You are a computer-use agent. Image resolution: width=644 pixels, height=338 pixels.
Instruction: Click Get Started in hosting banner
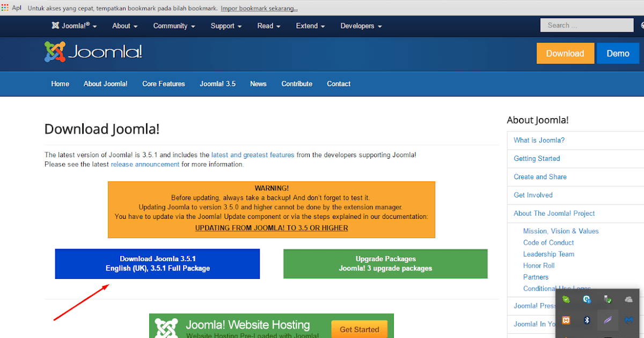pos(360,329)
